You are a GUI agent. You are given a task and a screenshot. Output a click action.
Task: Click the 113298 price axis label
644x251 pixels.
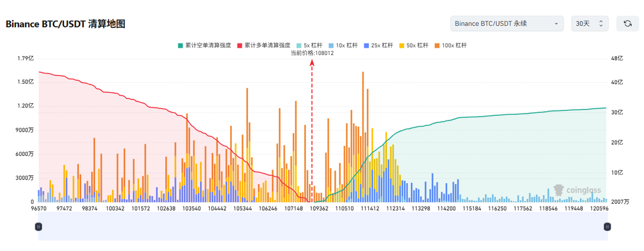pyautogui.click(x=422, y=209)
